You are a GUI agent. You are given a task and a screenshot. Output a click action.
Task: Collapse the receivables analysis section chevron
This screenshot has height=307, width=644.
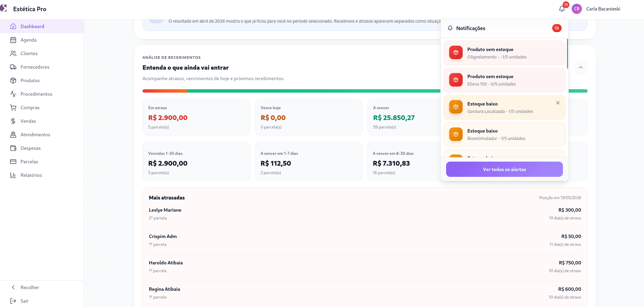click(x=581, y=67)
